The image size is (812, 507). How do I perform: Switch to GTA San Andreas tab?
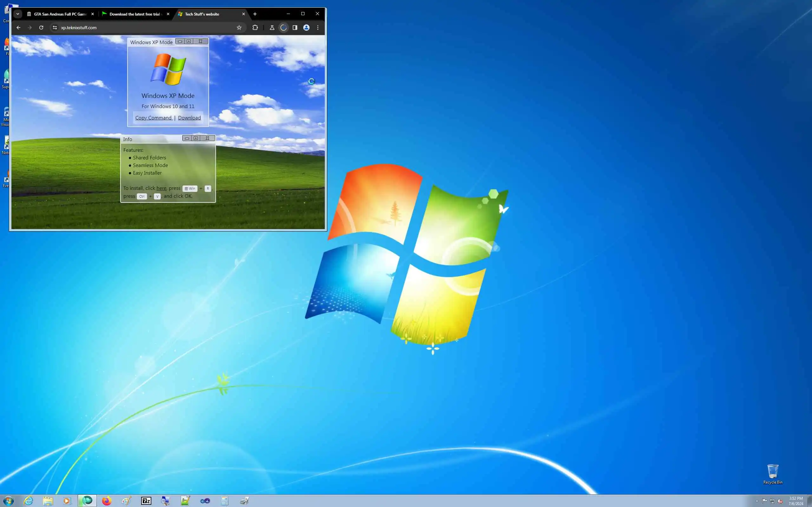click(60, 14)
